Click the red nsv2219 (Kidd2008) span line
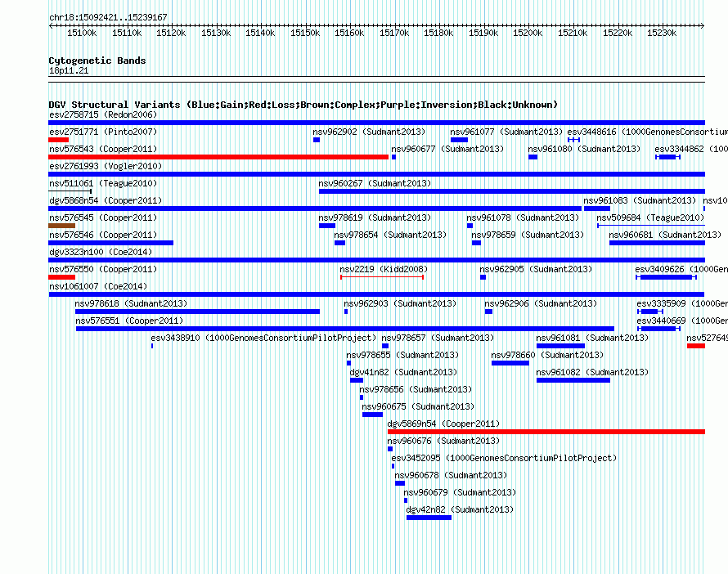 pos(382,277)
